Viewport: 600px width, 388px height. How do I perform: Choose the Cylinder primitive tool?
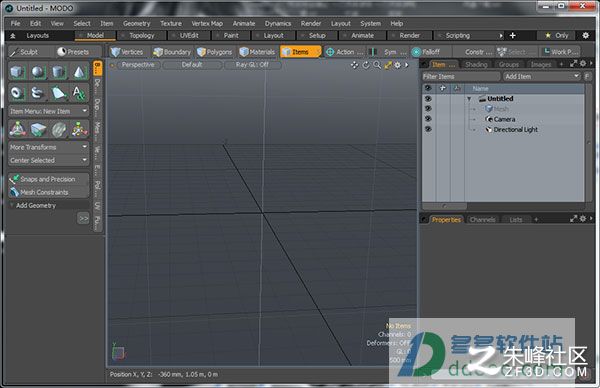[x=58, y=72]
